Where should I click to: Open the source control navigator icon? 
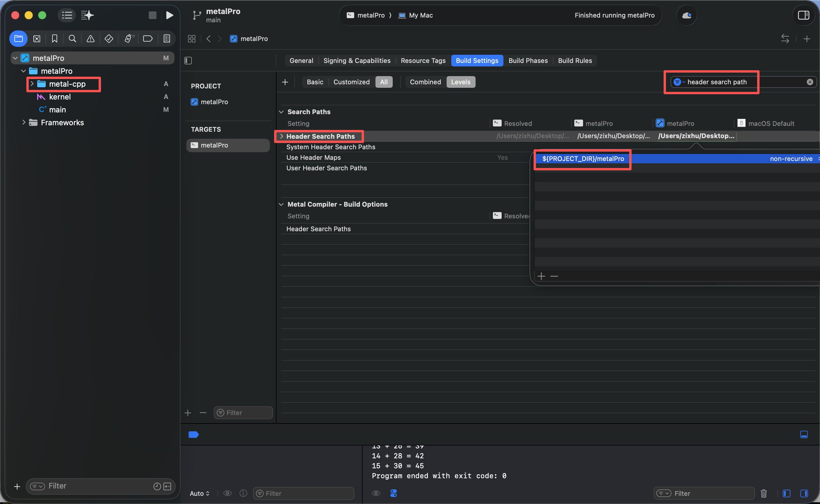(37, 39)
